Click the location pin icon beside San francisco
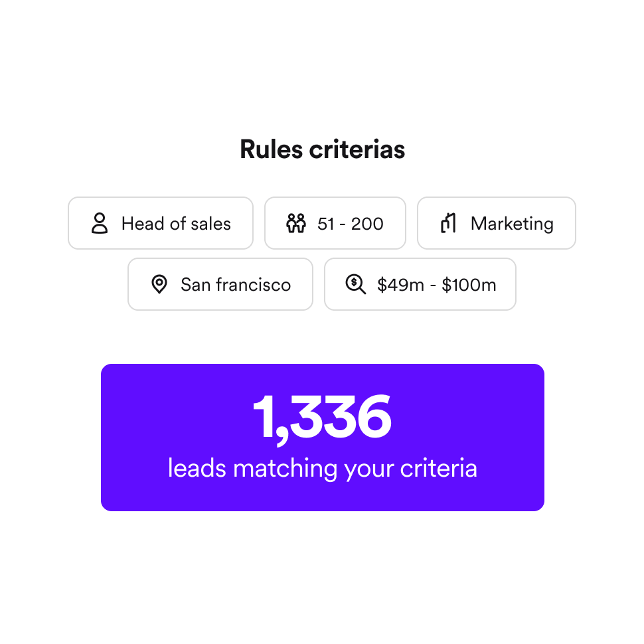644x644 pixels. pyautogui.click(x=159, y=284)
